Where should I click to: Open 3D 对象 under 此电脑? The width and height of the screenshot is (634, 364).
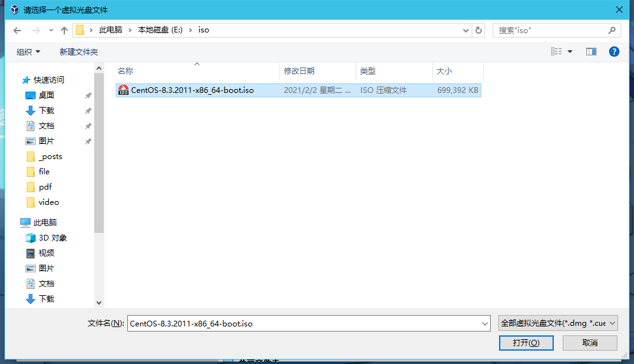pos(53,238)
